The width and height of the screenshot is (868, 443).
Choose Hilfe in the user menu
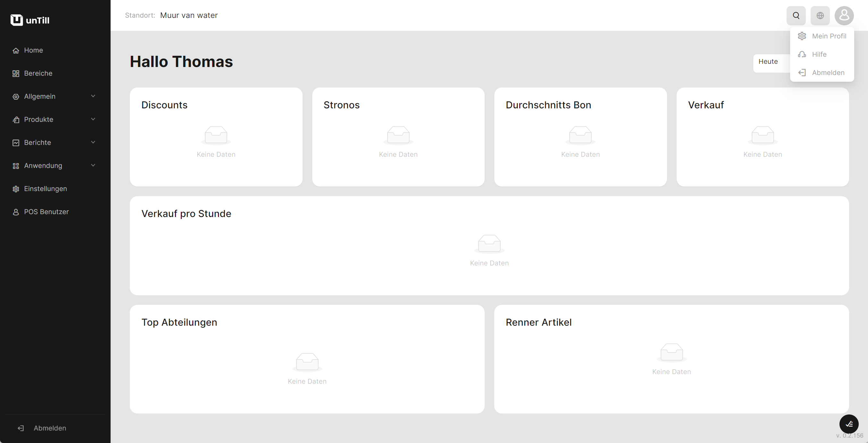pyautogui.click(x=819, y=54)
